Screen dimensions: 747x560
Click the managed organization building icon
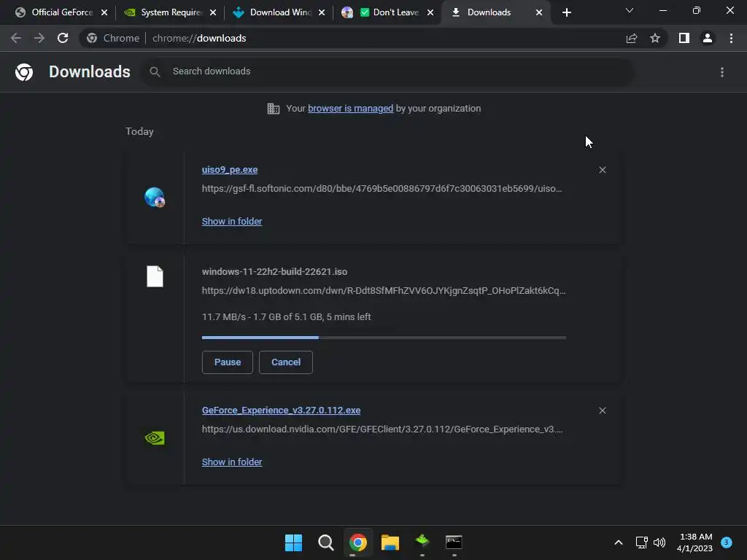pyautogui.click(x=274, y=109)
